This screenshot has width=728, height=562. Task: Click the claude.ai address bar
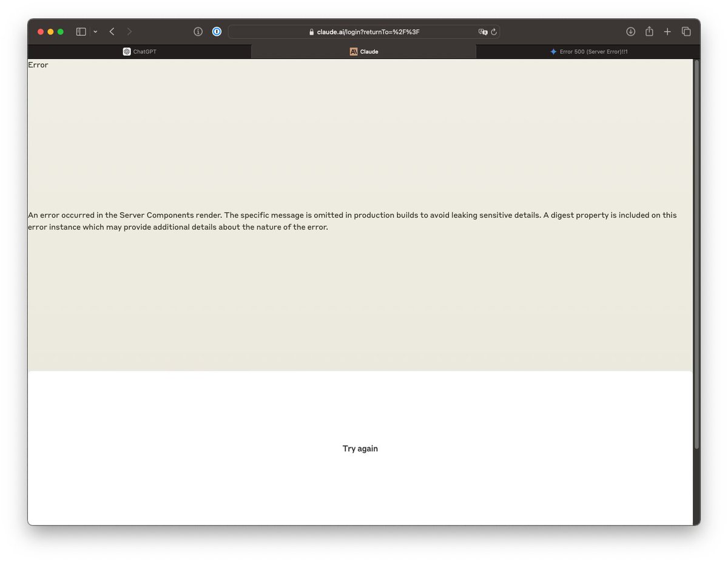click(364, 32)
